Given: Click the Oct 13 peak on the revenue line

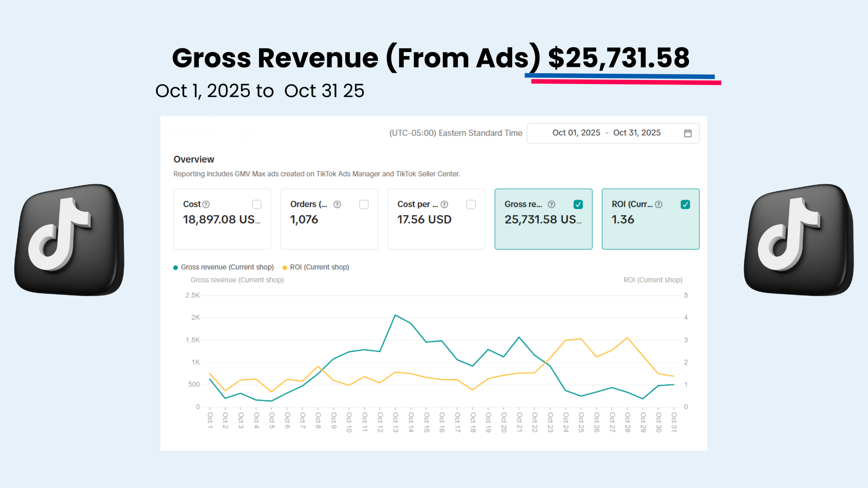Looking at the screenshot, I should click(396, 315).
